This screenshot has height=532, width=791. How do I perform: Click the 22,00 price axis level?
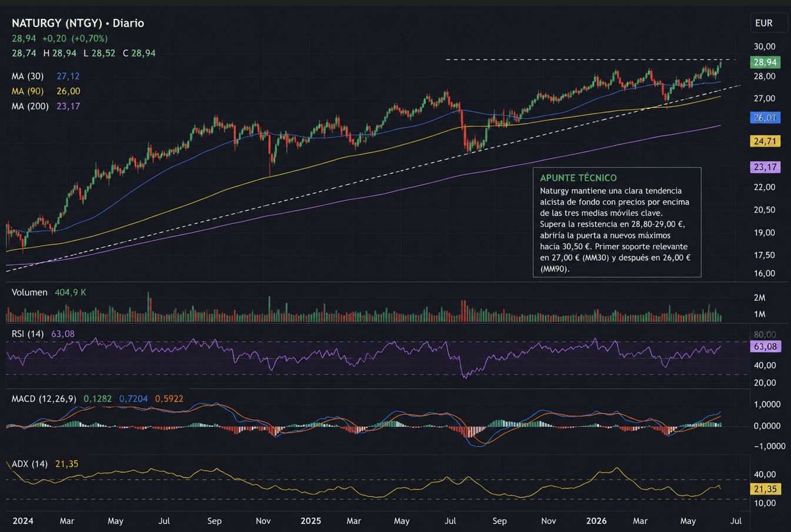(765, 187)
